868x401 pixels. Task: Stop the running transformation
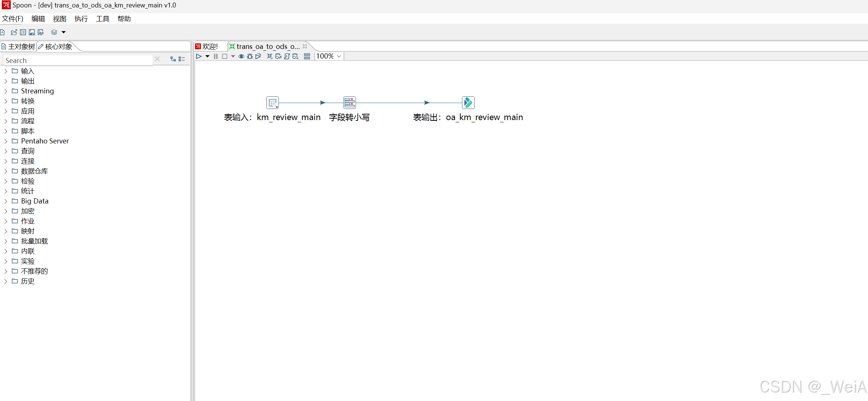click(x=225, y=56)
